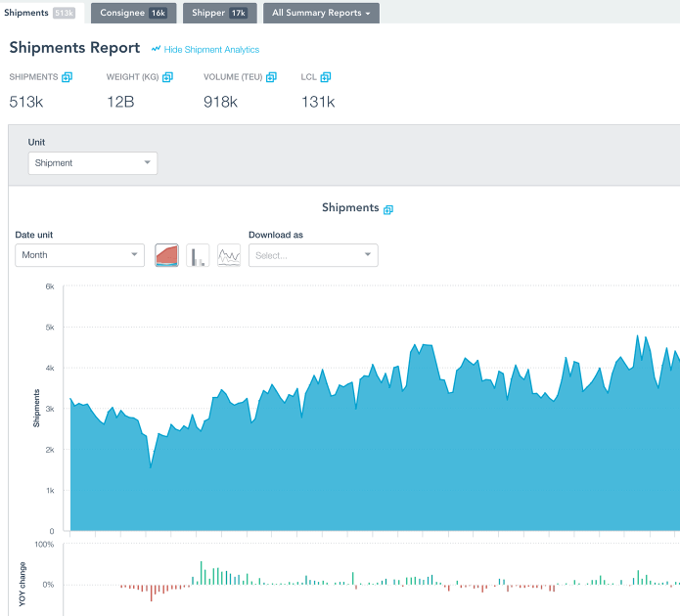Image resolution: width=680 pixels, height=616 pixels.
Task: Expand the Date unit Month dropdown
Action: pos(79,255)
